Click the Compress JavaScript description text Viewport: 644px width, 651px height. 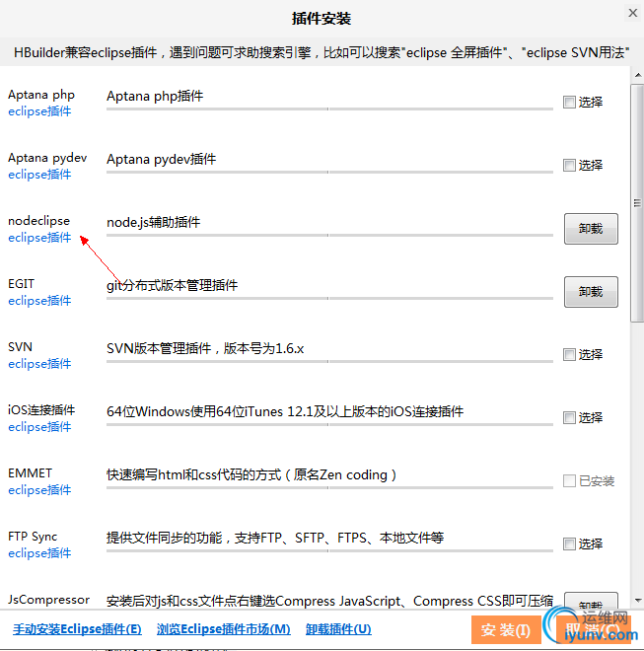click(x=329, y=601)
